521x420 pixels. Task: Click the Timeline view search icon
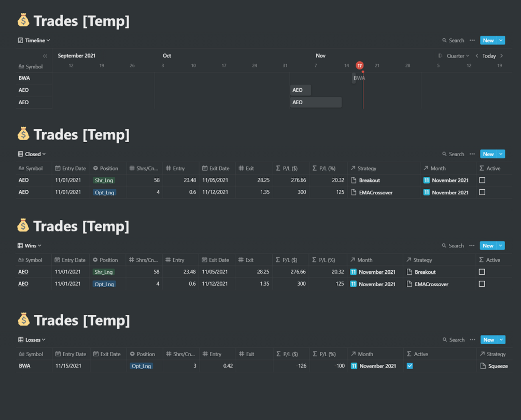coord(444,40)
